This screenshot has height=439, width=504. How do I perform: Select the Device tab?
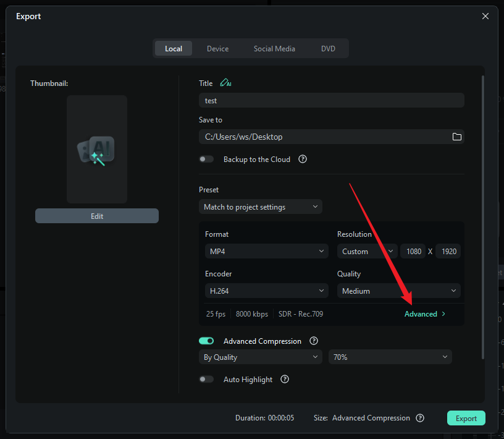(217, 48)
